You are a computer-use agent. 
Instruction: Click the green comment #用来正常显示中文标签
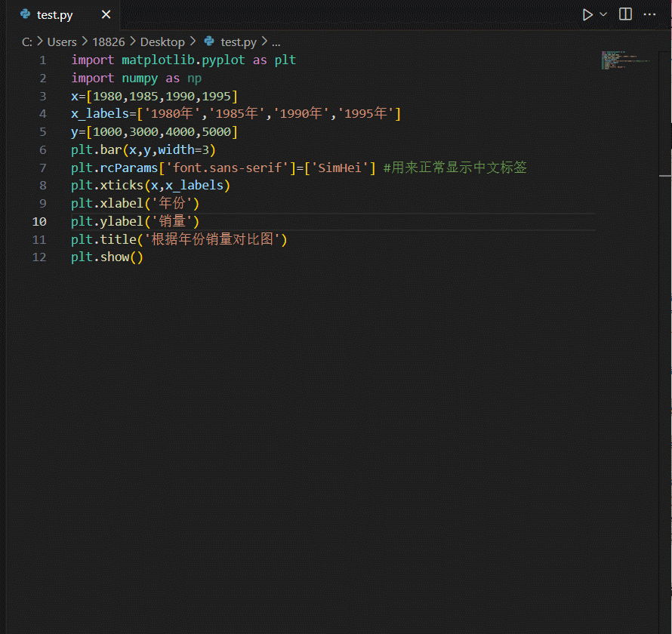pos(455,168)
